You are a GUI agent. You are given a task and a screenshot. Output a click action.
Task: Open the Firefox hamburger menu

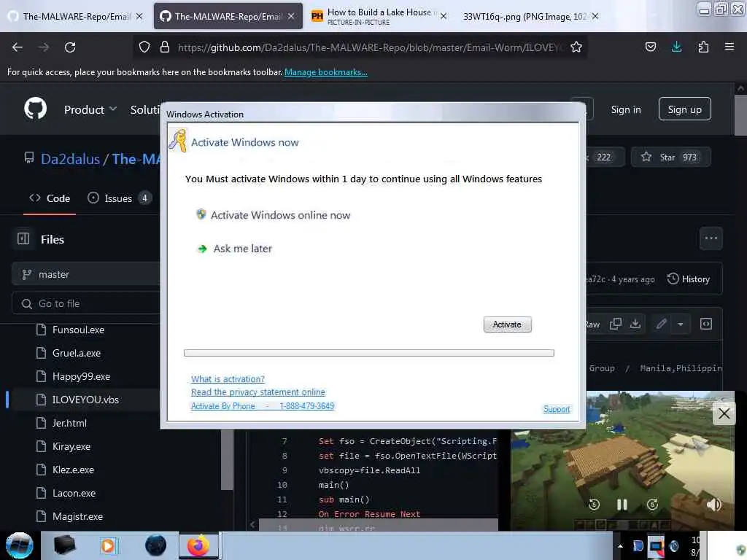729,47
